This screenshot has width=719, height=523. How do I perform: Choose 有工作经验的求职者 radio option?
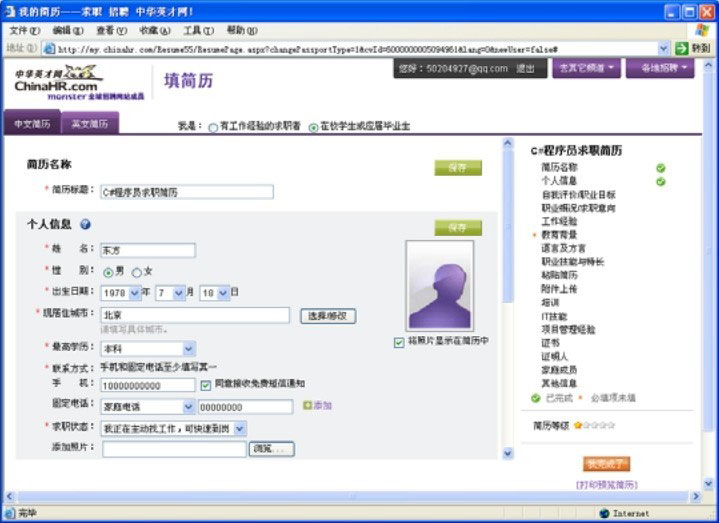213,128
